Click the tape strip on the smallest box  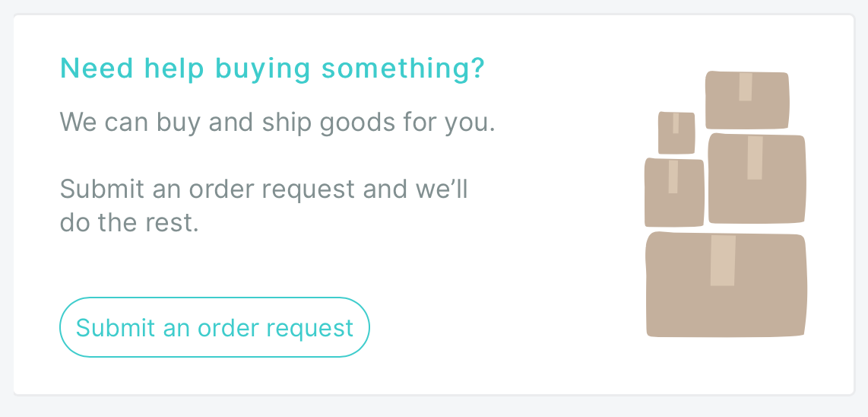coord(676,123)
